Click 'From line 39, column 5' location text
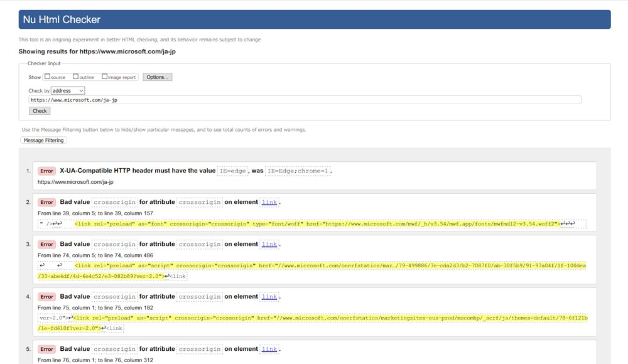Screen dimensions: 628x364 click(x=95, y=213)
